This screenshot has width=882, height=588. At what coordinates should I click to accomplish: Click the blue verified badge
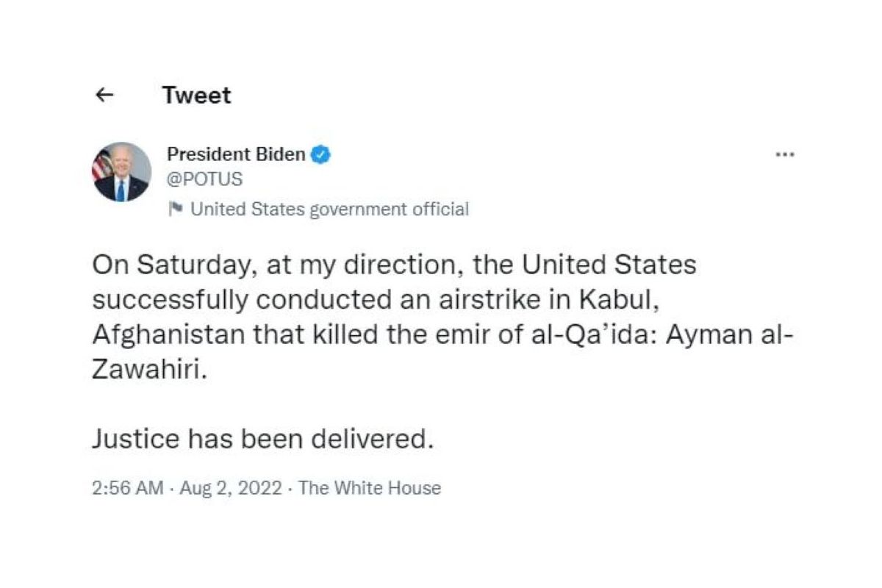click(321, 154)
